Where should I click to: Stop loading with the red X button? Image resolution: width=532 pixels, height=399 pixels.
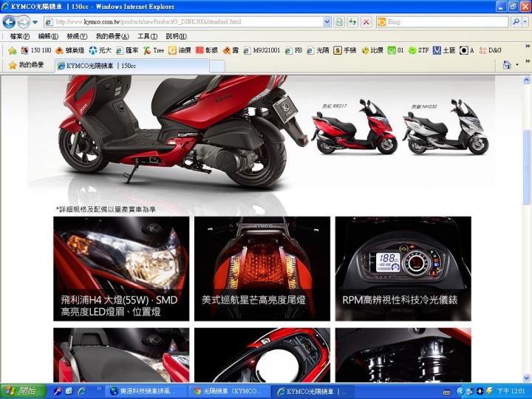pos(366,22)
